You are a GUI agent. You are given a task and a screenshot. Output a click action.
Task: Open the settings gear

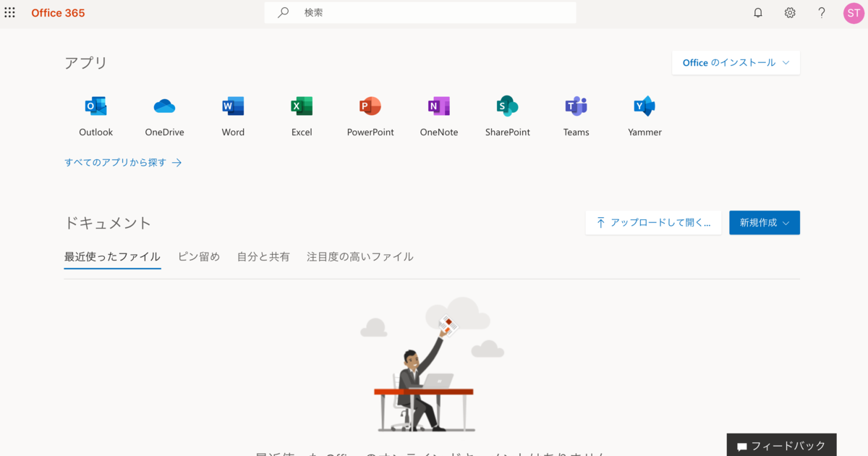[790, 13]
